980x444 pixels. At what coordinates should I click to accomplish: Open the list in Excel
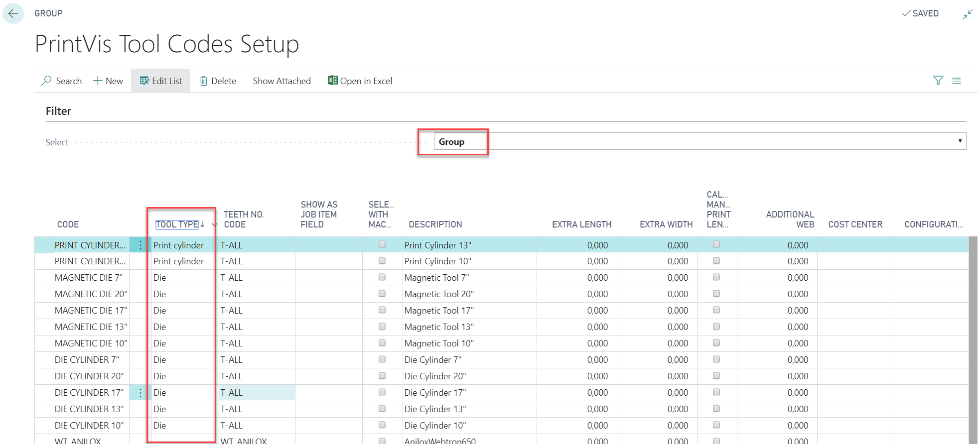point(360,81)
